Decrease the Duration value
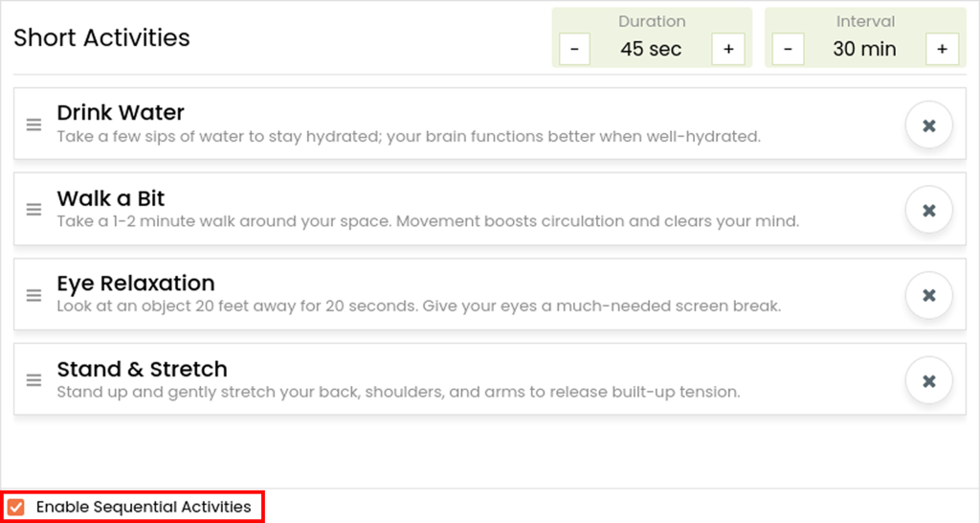This screenshot has height=523, width=980. click(574, 49)
